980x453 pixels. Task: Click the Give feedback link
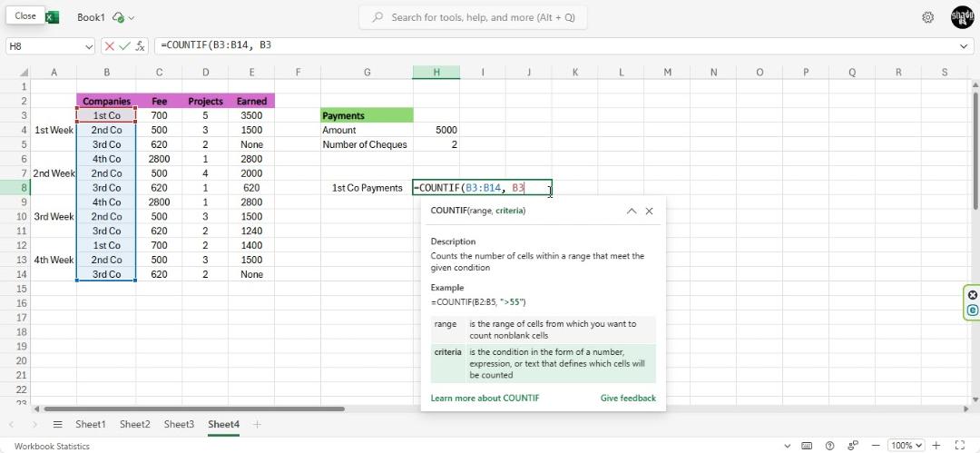[628, 398]
